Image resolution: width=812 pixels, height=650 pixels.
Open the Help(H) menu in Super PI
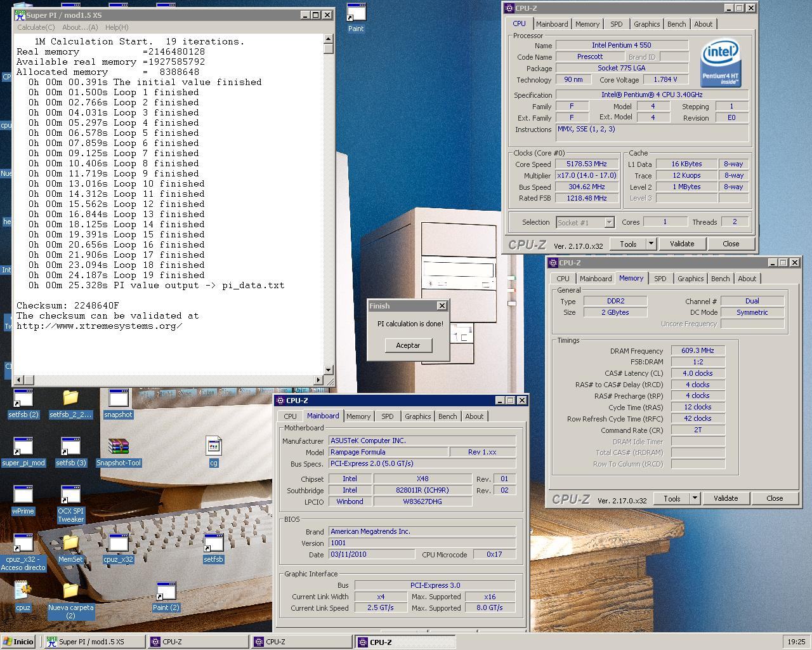(x=117, y=27)
